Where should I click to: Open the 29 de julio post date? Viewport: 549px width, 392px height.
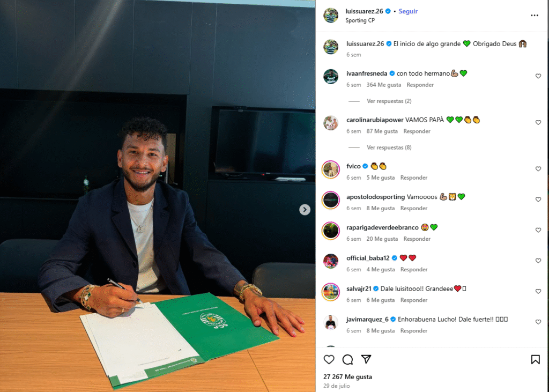tap(337, 386)
